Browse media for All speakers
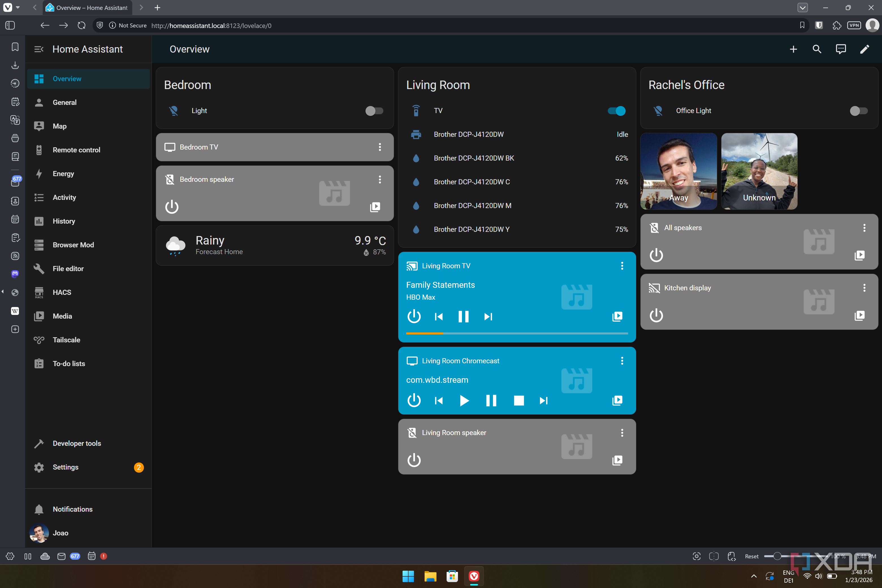Viewport: 882px width, 588px height. [859, 255]
